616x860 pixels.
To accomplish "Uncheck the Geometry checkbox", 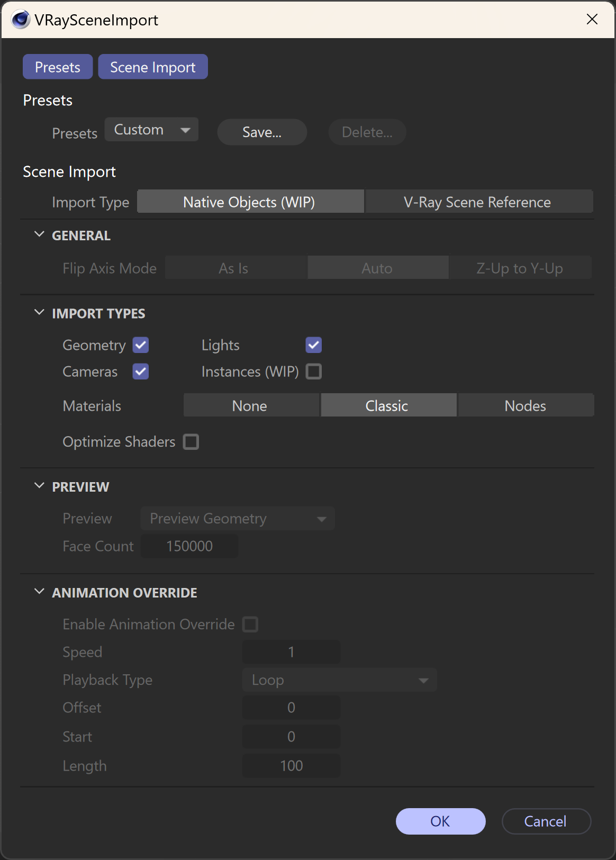I will point(141,345).
